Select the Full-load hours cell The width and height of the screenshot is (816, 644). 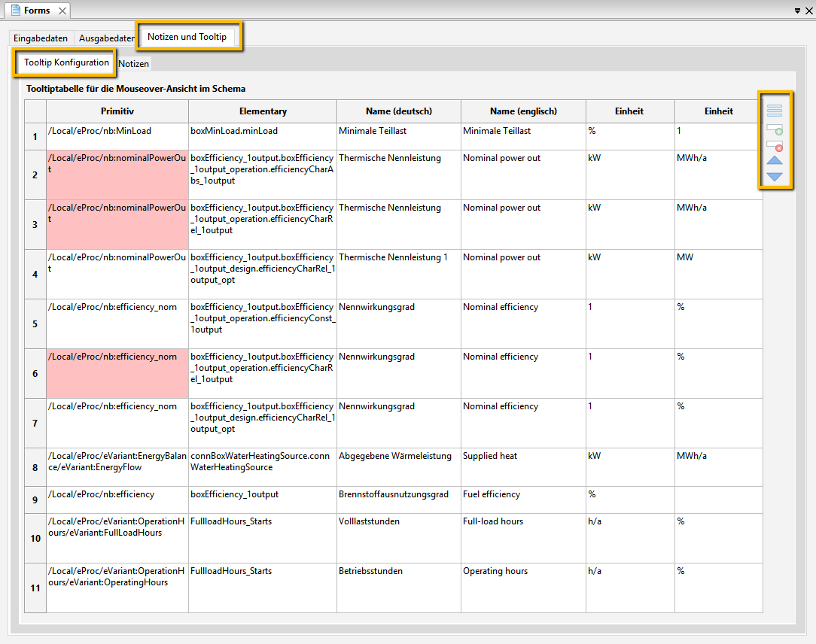[523, 538]
